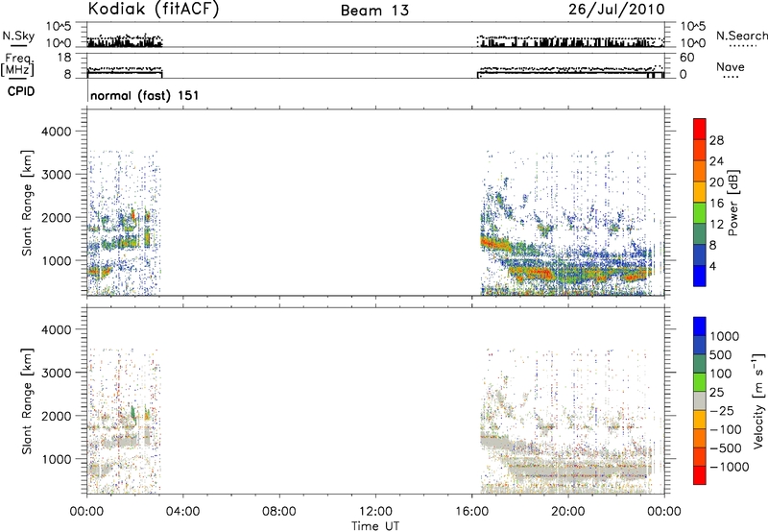Click the blue bottom of the Power color bar

pyautogui.click(x=700, y=277)
